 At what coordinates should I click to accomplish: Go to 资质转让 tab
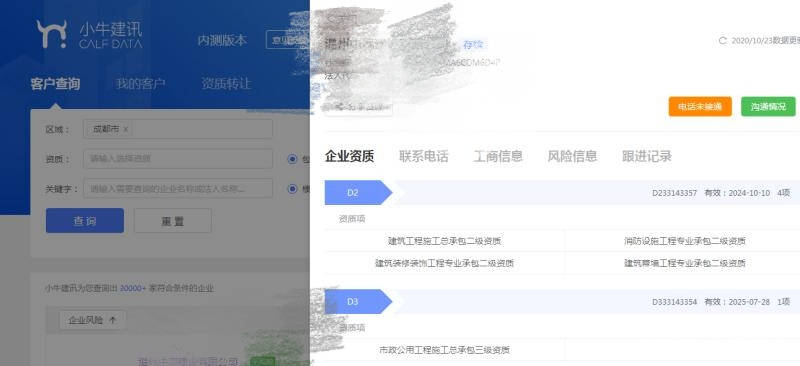point(226,84)
